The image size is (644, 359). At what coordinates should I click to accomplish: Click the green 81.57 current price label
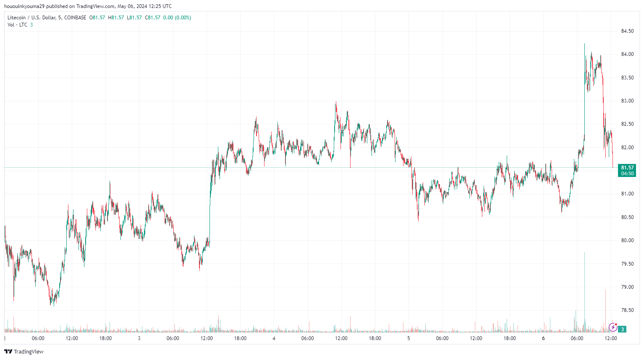tap(627, 168)
